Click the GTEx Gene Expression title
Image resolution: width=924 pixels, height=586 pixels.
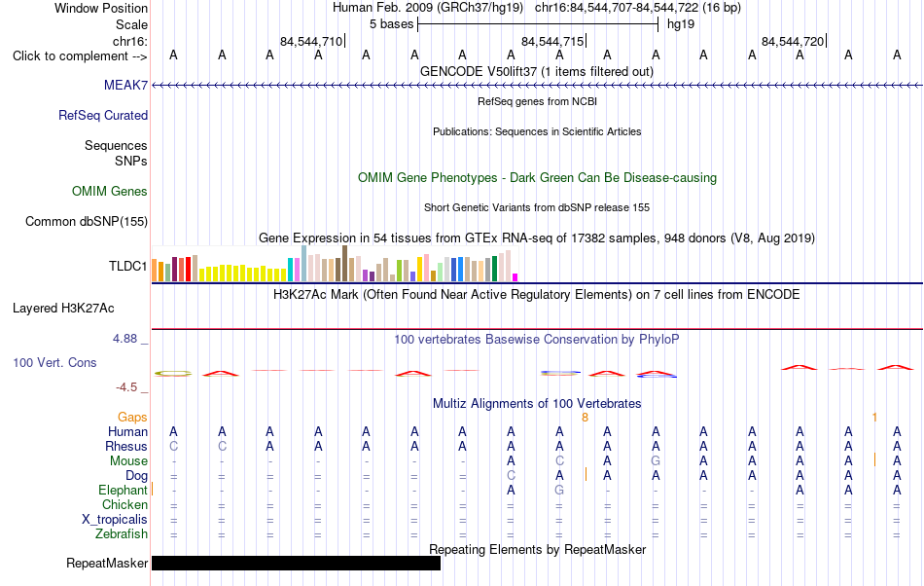(537, 238)
